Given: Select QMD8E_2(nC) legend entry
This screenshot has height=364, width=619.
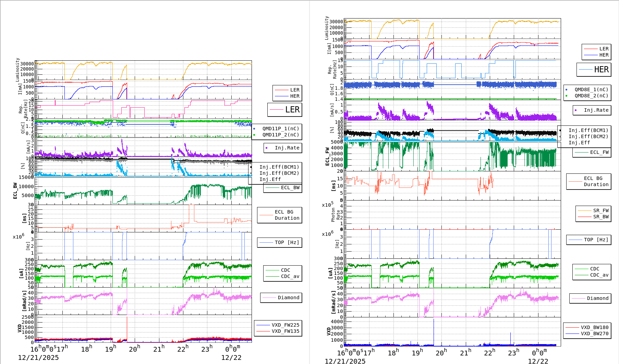Looking at the screenshot, I should pos(587,96).
